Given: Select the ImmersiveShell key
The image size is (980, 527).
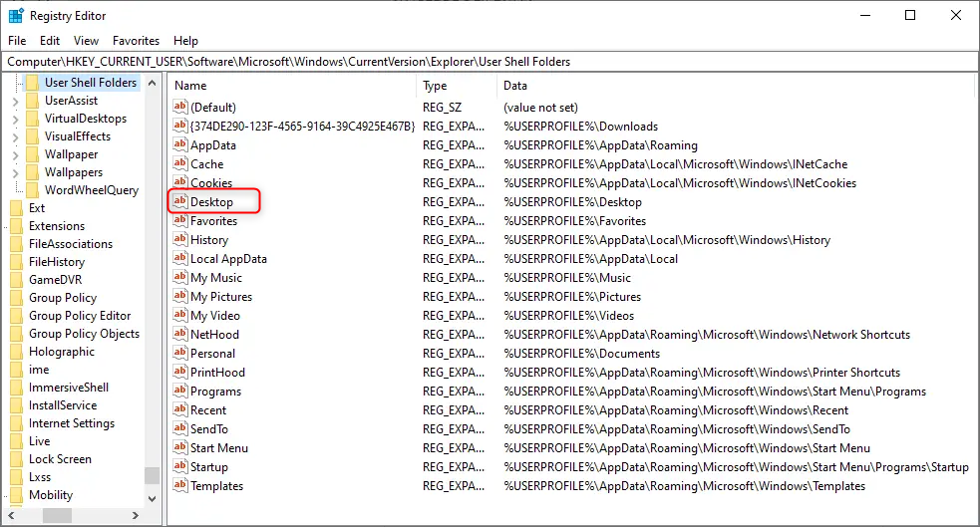Looking at the screenshot, I should point(69,388).
